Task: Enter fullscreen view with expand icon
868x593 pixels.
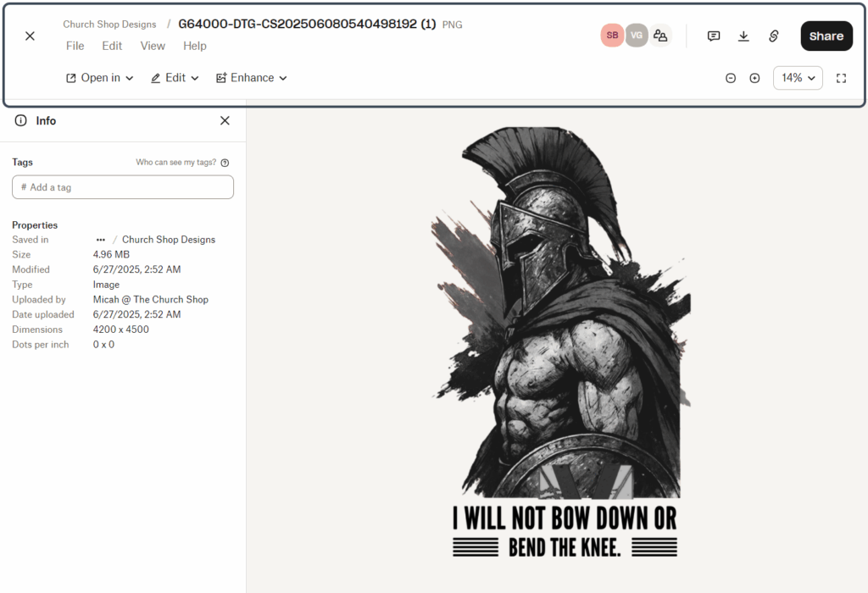Action: (x=841, y=78)
